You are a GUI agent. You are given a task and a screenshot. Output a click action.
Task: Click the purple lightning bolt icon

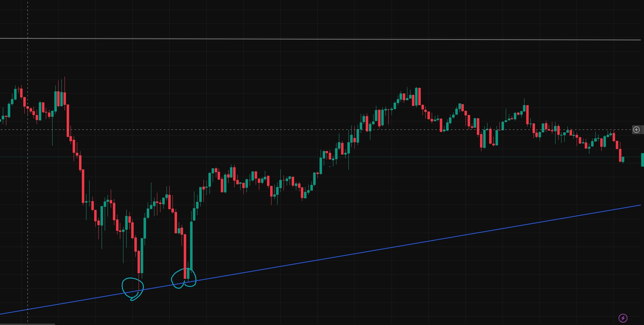(x=623, y=318)
